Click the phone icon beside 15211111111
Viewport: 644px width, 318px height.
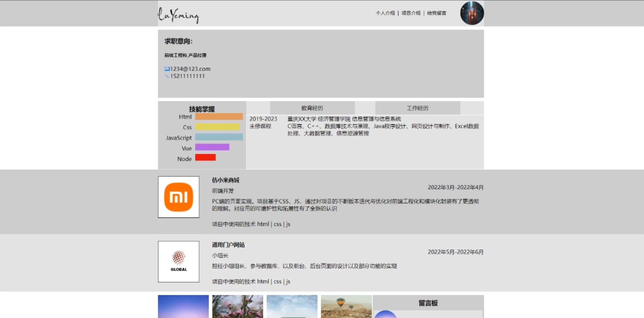(167, 76)
